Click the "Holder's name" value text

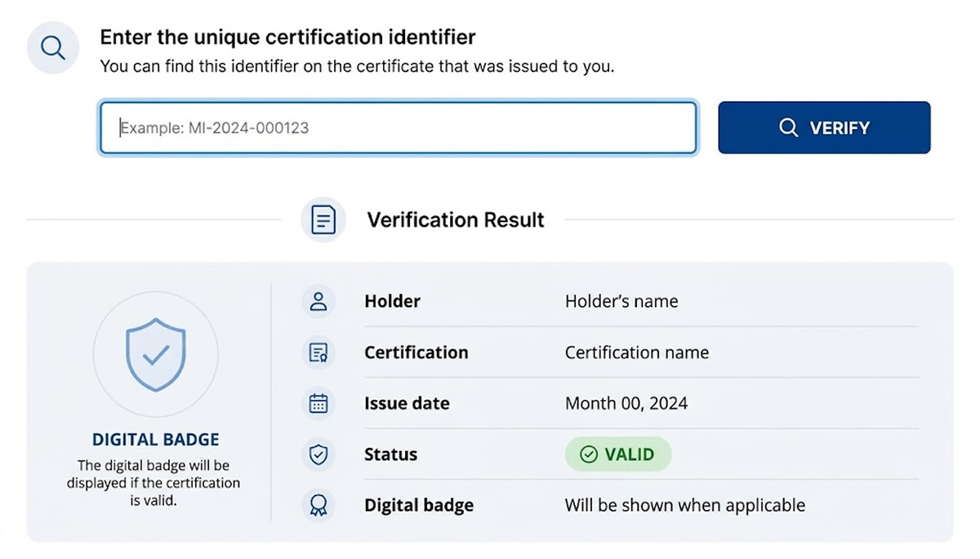tap(621, 301)
